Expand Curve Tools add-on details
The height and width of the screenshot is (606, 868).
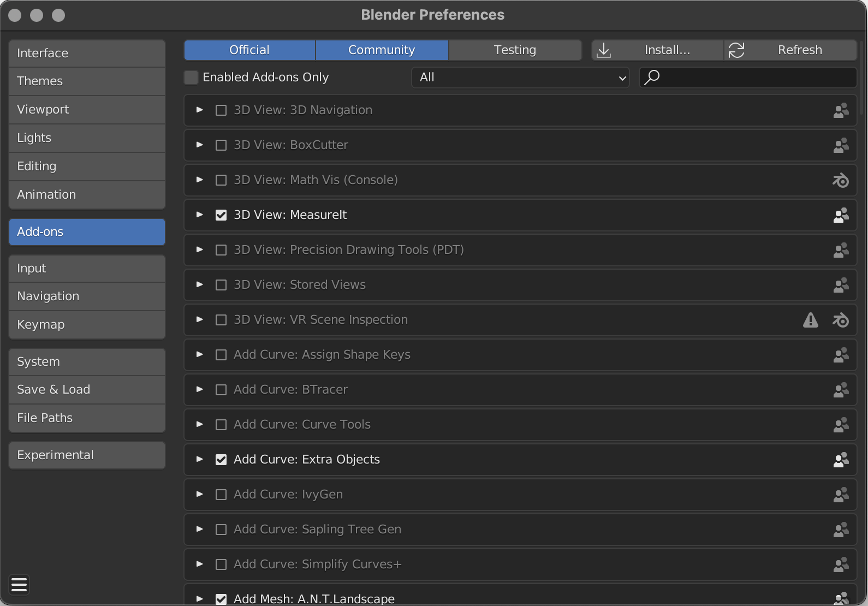200,425
